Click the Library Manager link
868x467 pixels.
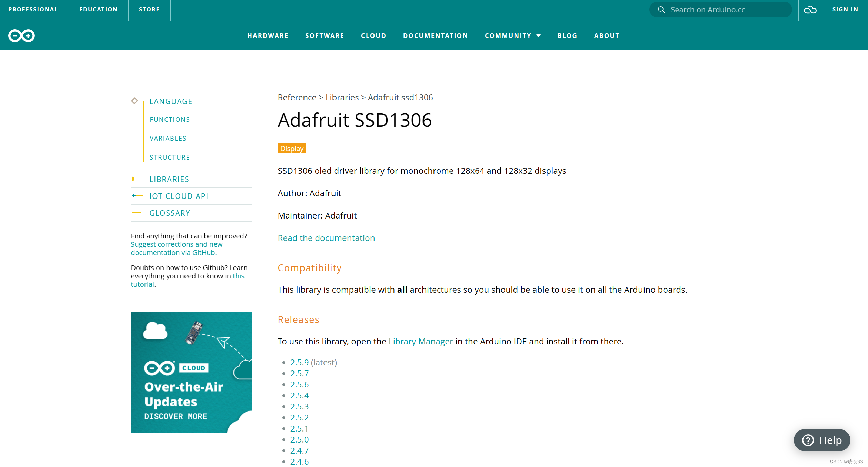point(420,341)
